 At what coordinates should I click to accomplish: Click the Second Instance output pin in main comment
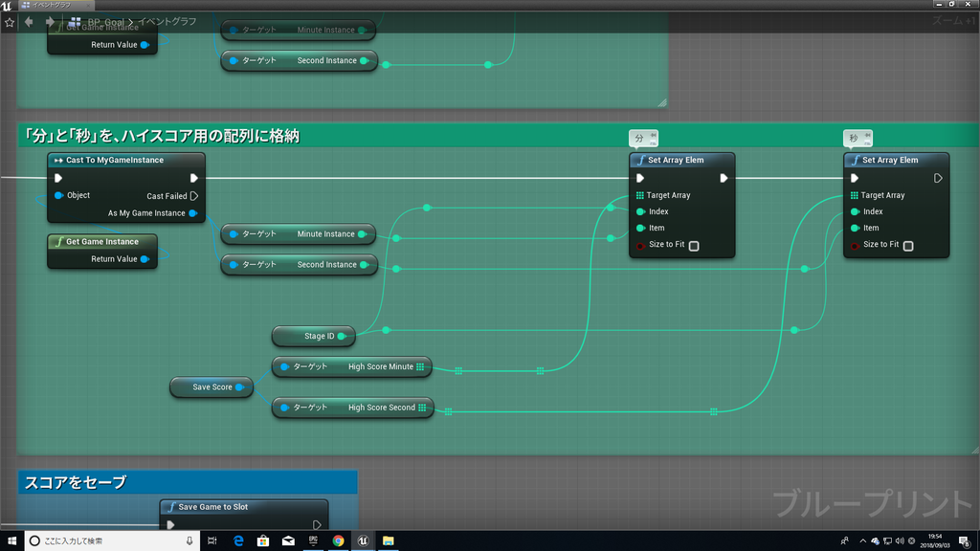[x=365, y=265]
